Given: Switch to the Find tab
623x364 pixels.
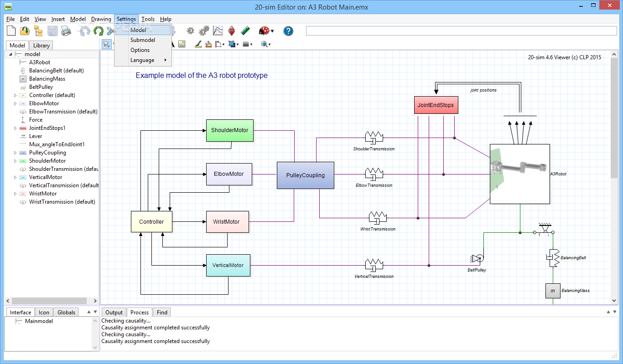Looking at the screenshot, I should coord(162,313).
